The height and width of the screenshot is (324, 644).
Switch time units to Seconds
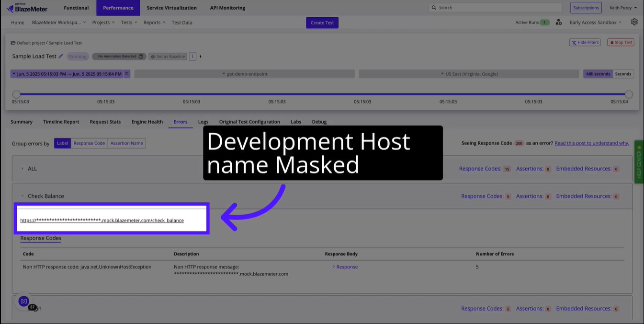(x=623, y=74)
